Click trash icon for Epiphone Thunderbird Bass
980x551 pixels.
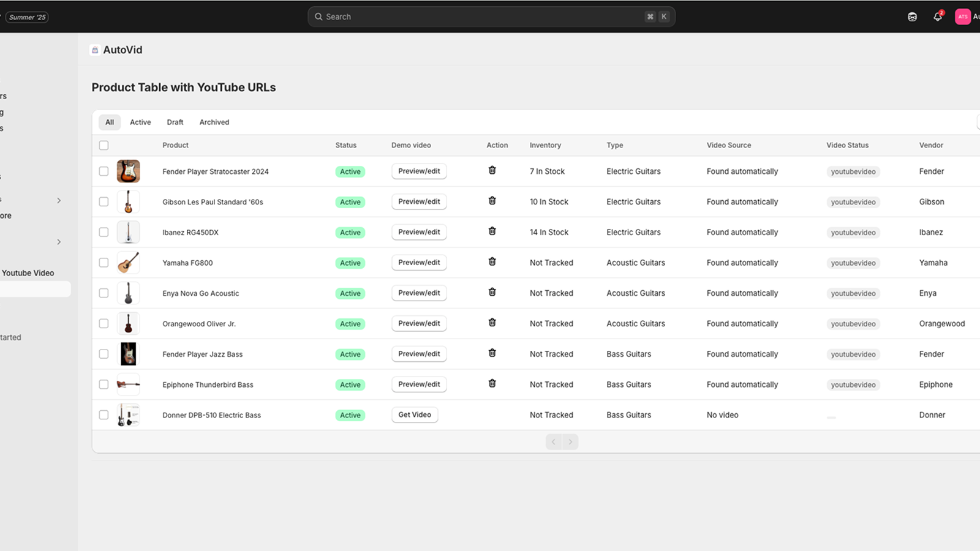(492, 383)
